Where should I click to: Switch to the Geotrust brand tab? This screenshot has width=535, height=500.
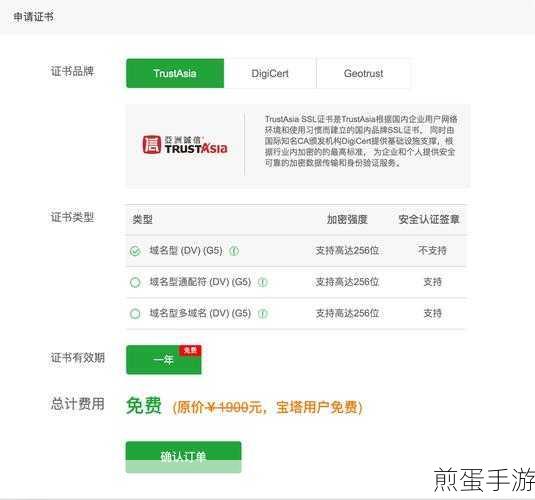(363, 73)
